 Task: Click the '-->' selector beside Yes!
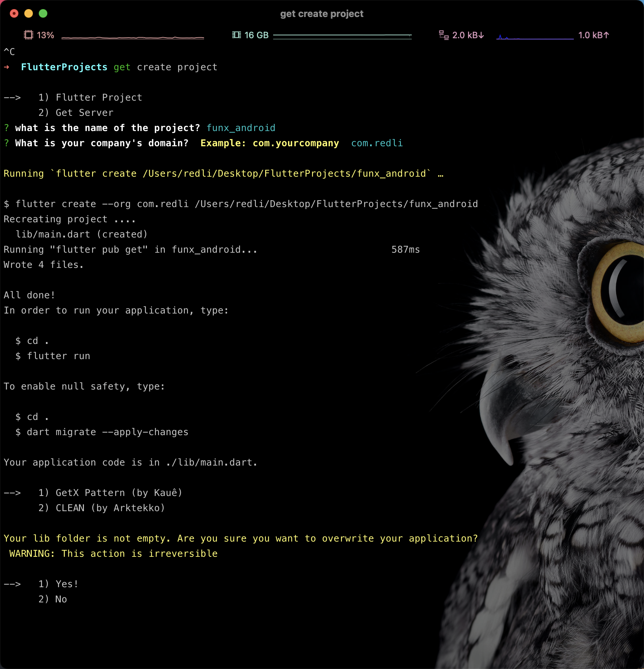tap(12, 584)
